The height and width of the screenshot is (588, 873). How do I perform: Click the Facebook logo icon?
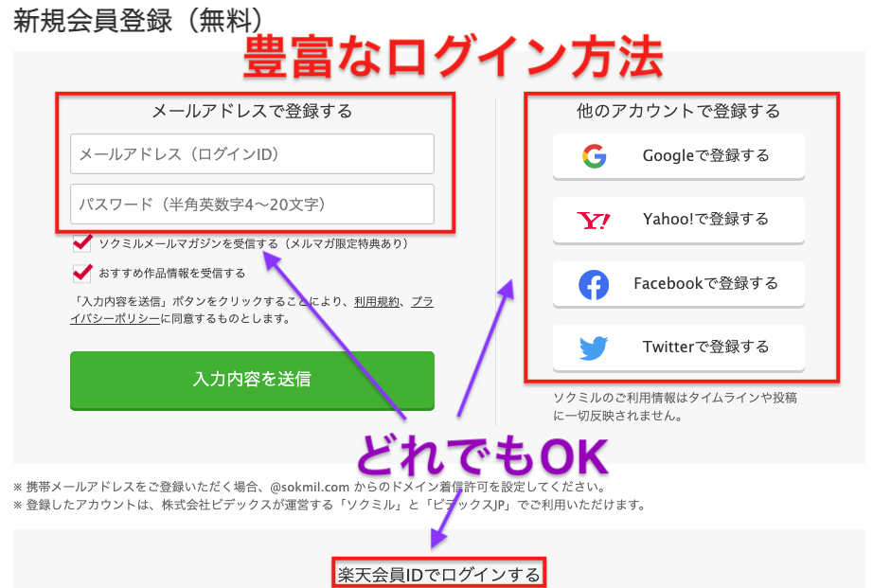coord(594,285)
